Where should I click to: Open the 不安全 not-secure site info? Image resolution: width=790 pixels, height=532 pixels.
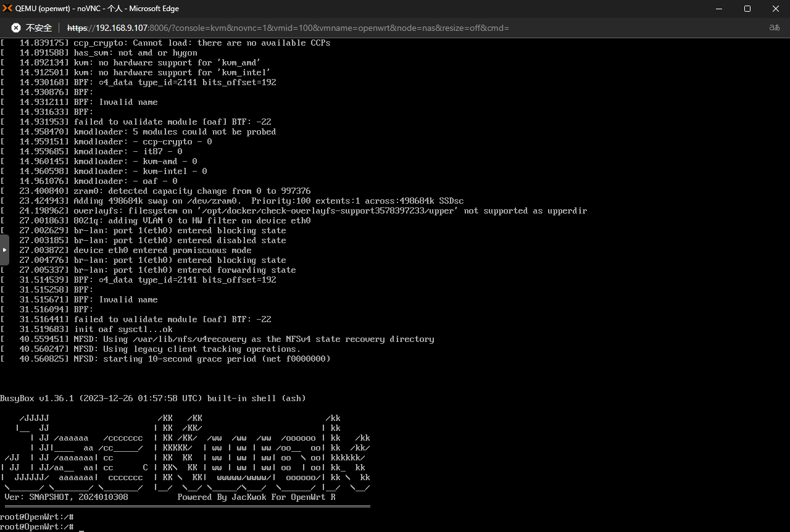click(x=31, y=28)
